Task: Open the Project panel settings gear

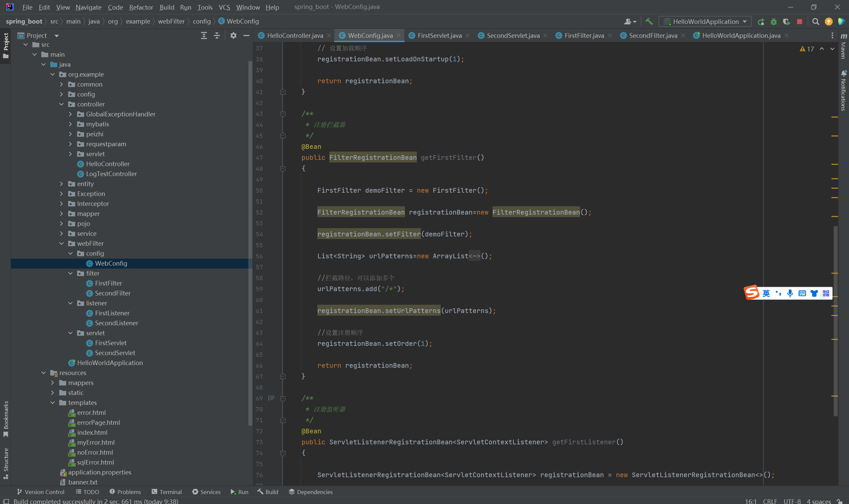Action: click(233, 35)
